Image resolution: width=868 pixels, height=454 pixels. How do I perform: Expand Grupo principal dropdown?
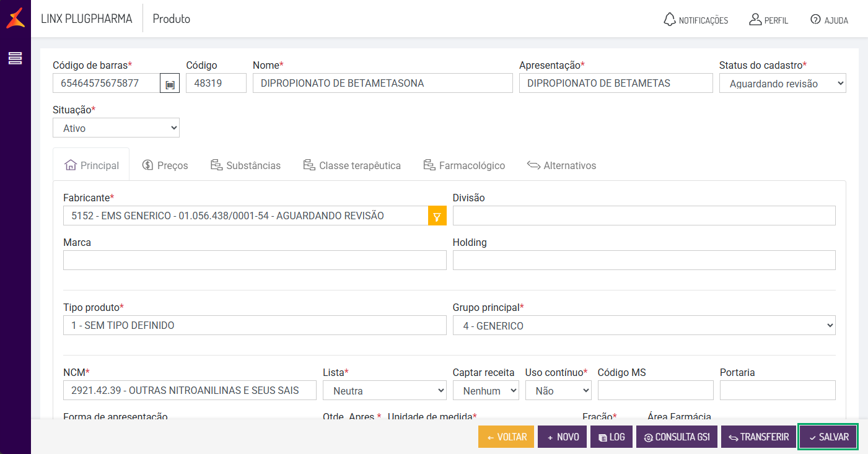(644, 326)
